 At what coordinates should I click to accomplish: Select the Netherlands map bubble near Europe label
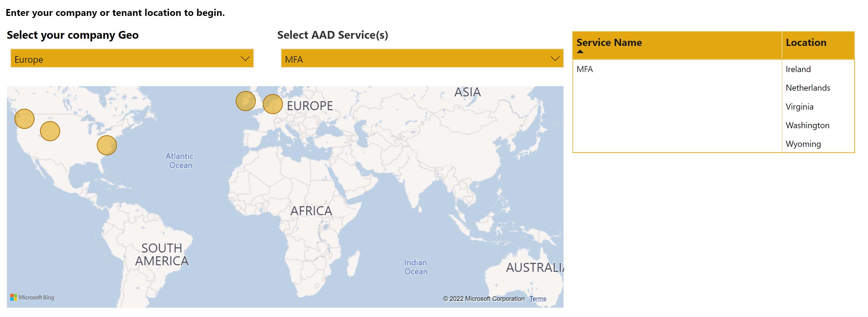click(x=272, y=104)
